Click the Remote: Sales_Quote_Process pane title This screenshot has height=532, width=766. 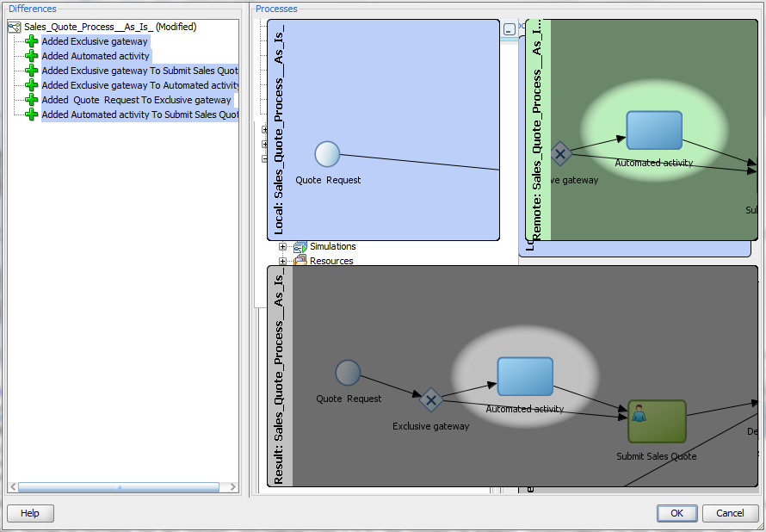[x=536, y=129]
